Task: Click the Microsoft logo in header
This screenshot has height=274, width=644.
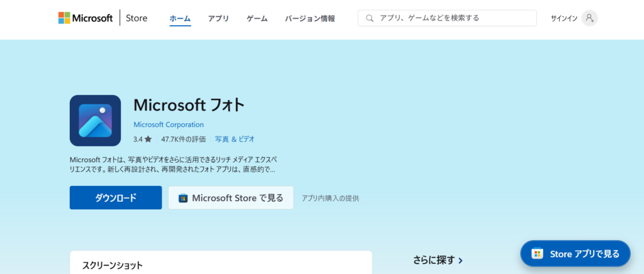Action: (x=86, y=18)
